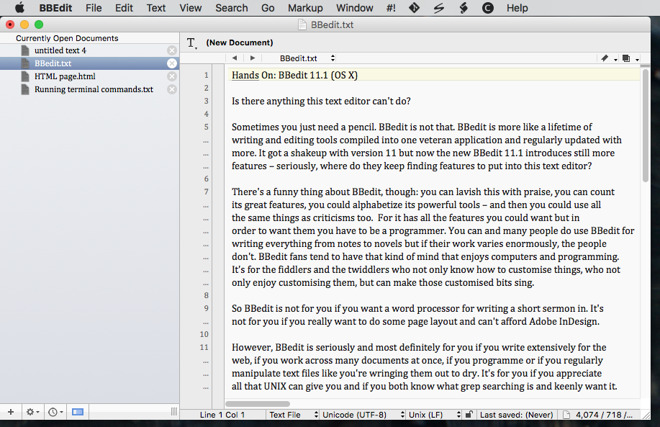Open the Apple menu
This screenshot has height=427, width=660.
click(x=19, y=8)
